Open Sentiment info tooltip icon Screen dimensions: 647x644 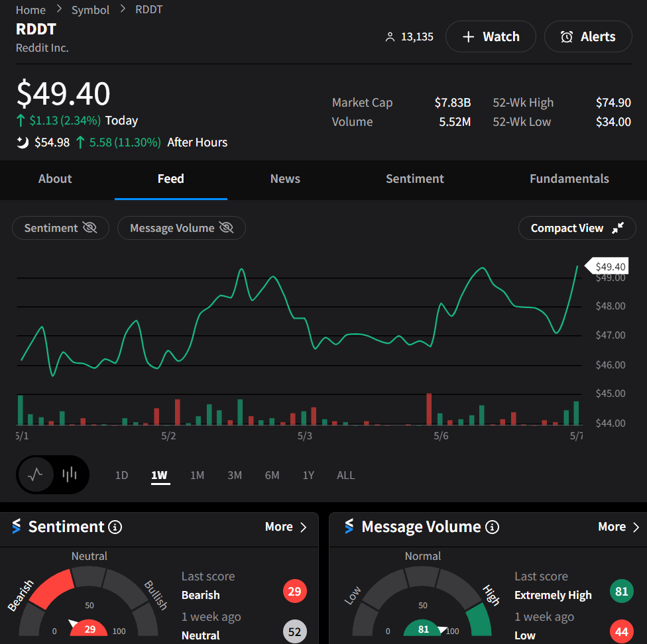[x=115, y=527]
